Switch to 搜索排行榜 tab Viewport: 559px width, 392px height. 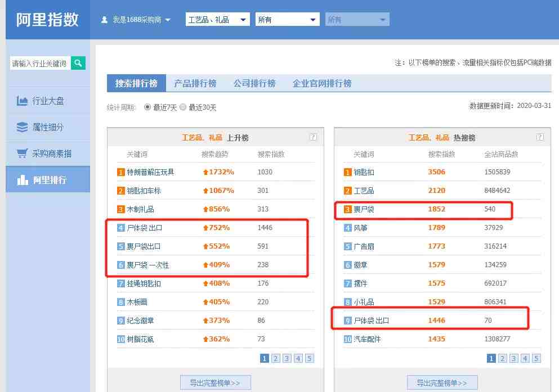(136, 83)
